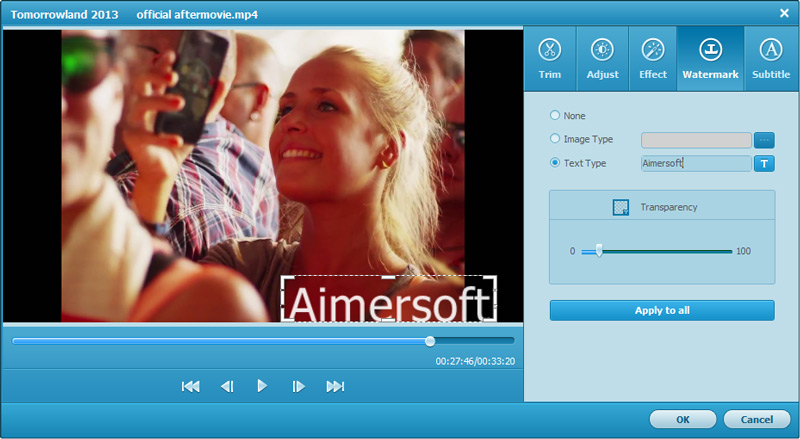
Task: Switch to the Subtitle tab
Action: pos(770,59)
